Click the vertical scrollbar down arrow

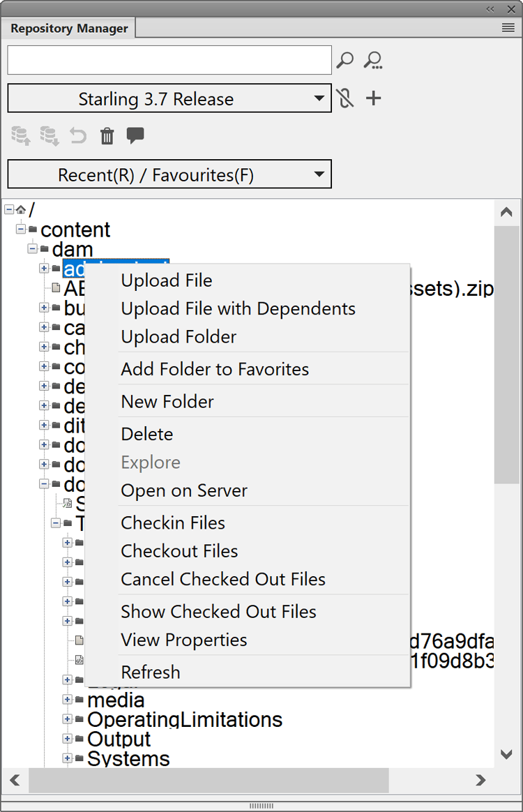point(507,754)
